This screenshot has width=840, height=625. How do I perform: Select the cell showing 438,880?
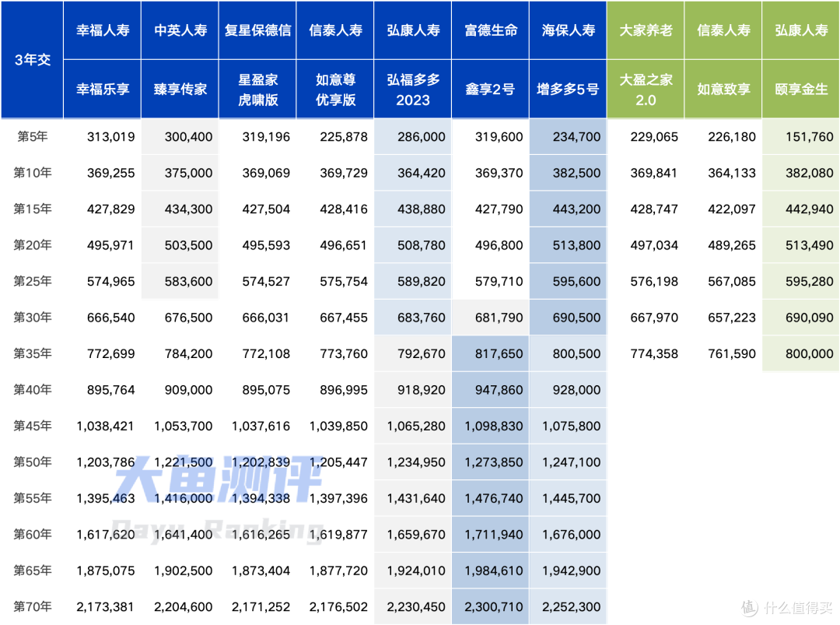413,209
